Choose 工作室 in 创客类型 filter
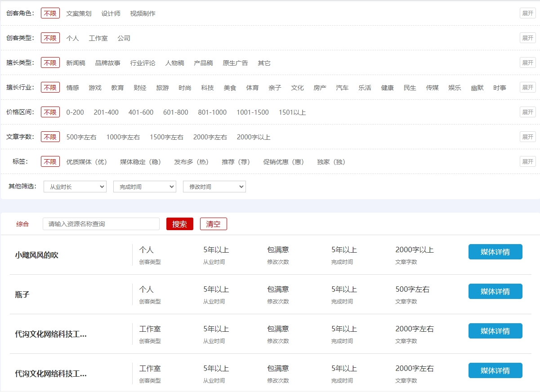Screen dimensions: 540x392 point(98,38)
